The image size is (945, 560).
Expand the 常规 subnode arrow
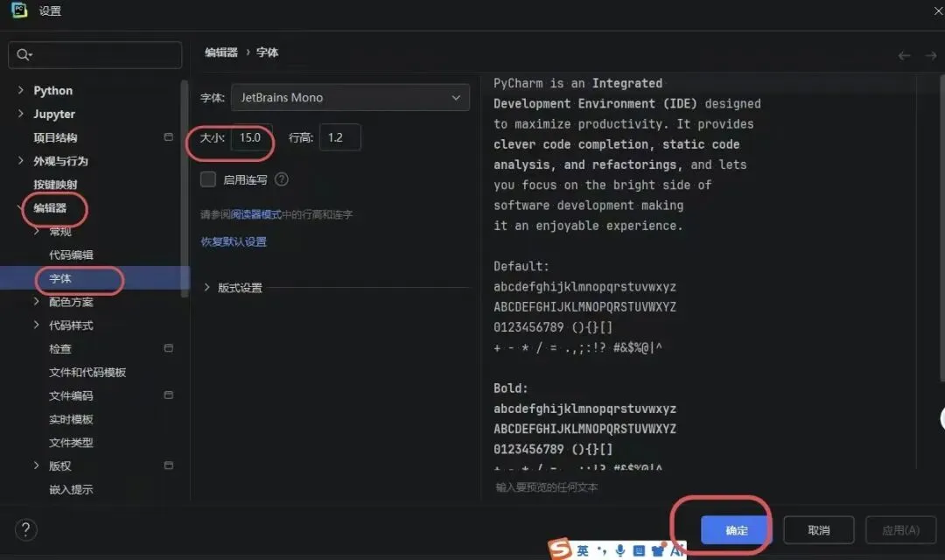click(x=37, y=231)
